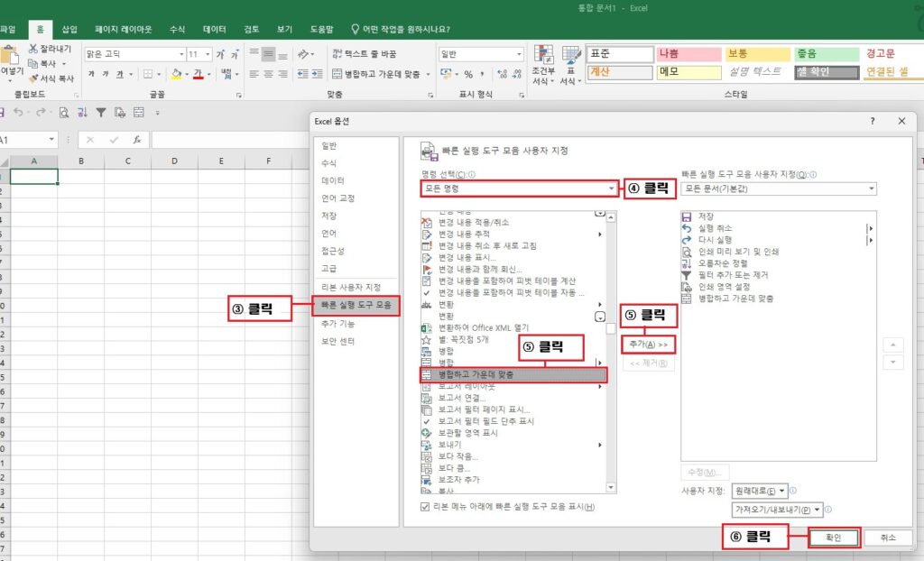Switch to the 보기 ribbon tab
Screen dimensions: 924x561
click(x=284, y=29)
